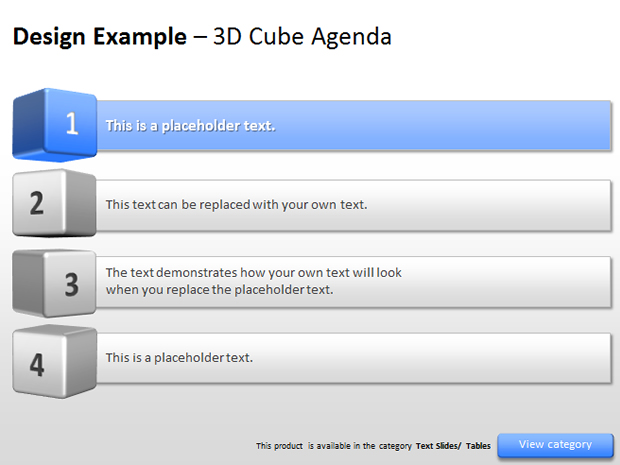Viewport: 620px width, 465px height.
Task: Select the blue agenda bar for item 1
Action: pyautogui.click(x=354, y=125)
